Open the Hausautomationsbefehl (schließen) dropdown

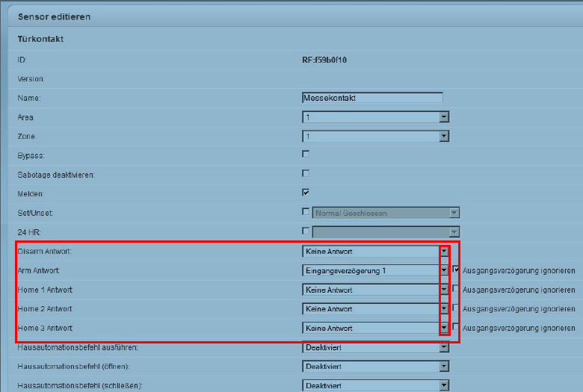pos(444,385)
